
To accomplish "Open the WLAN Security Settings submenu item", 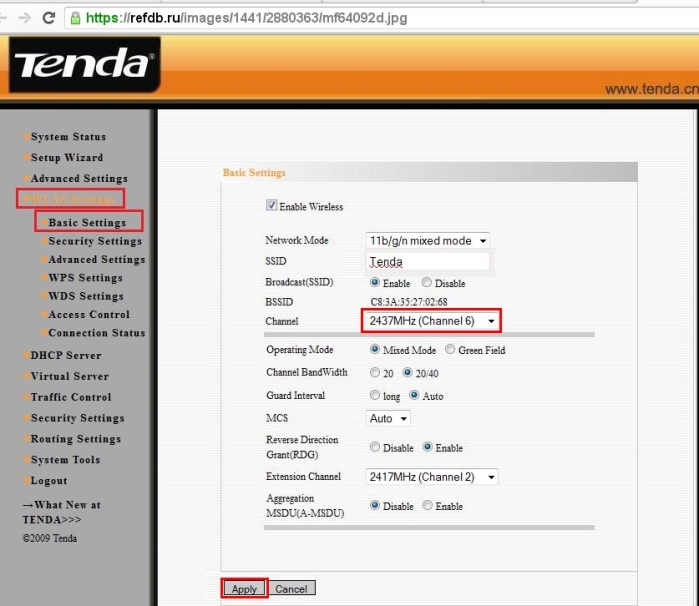I will [x=95, y=241].
